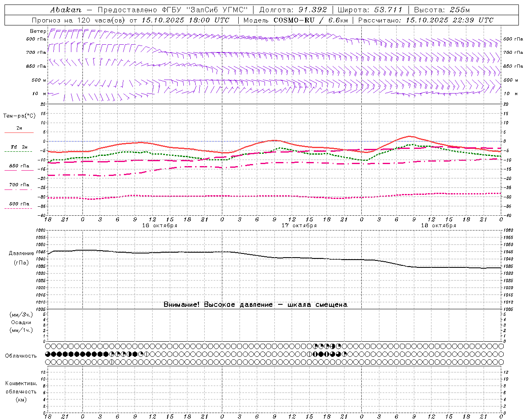Click the 16 октября date label
The height and width of the screenshot is (420, 525).
(x=160, y=226)
